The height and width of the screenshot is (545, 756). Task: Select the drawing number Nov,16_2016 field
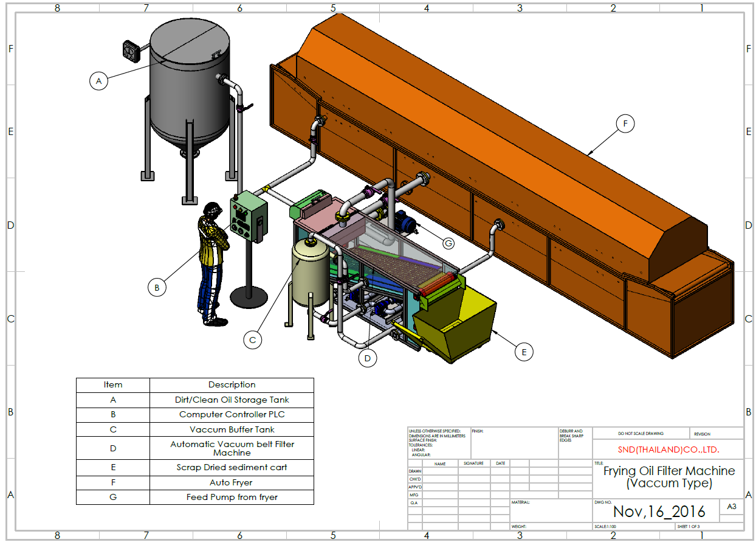point(659,512)
